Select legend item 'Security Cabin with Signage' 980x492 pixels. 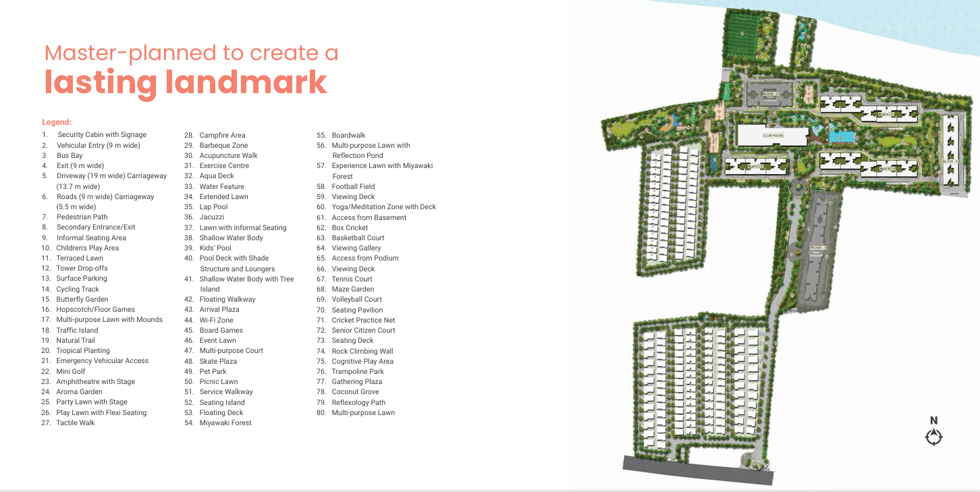click(x=101, y=135)
